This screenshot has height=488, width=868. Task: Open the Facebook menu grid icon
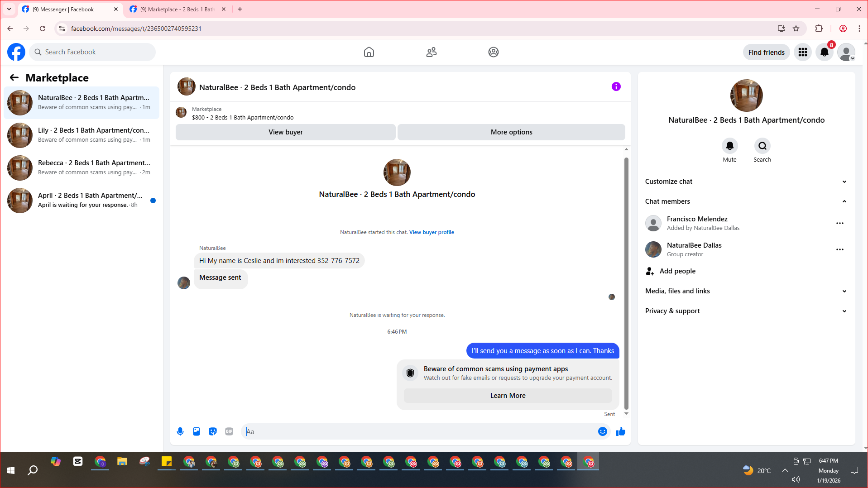point(803,52)
